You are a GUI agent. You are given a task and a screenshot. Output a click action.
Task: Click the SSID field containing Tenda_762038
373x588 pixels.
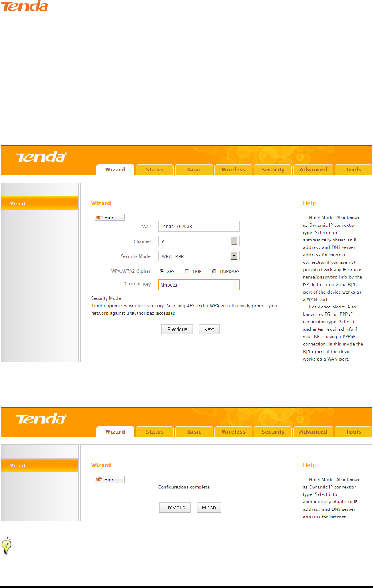tap(199, 226)
